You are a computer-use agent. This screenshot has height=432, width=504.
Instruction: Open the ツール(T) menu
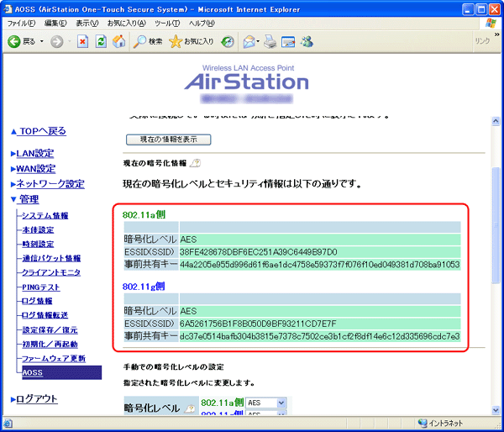pos(167,24)
